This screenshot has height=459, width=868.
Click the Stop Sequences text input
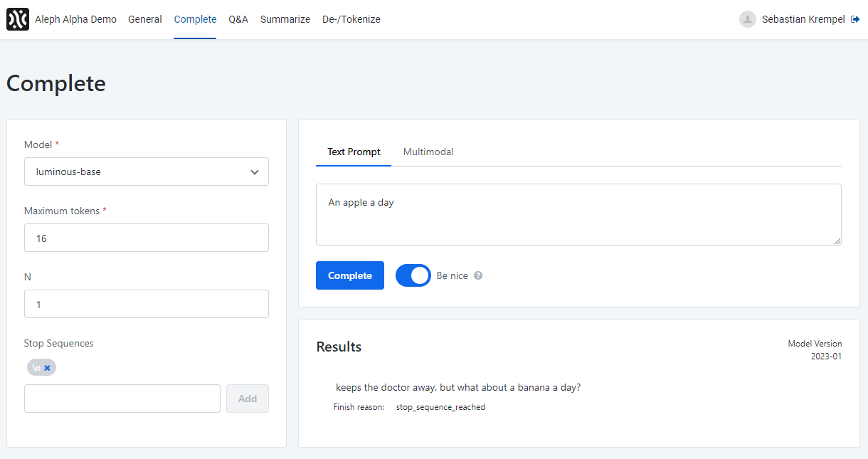point(122,399)
